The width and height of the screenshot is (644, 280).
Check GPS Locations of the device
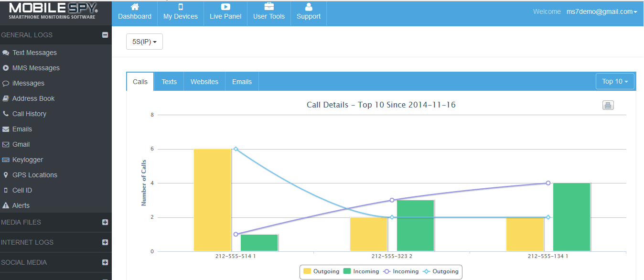pos(35,175)
